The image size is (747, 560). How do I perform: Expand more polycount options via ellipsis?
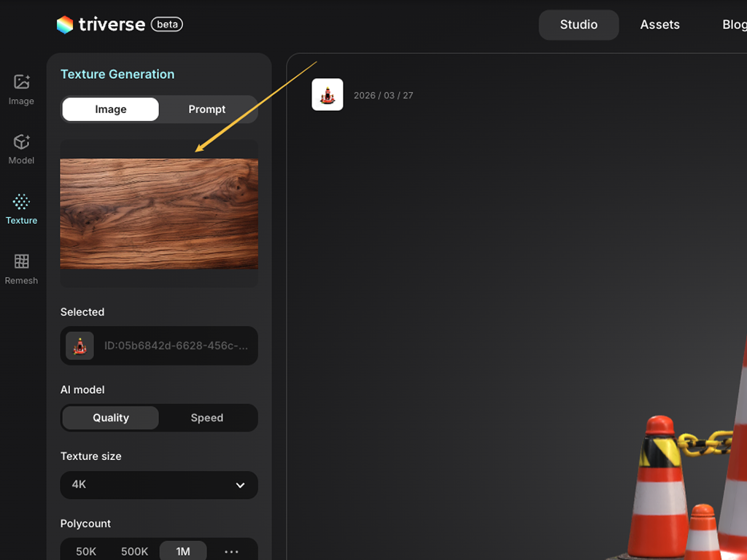pyautogui.click(x=231, y=551)
